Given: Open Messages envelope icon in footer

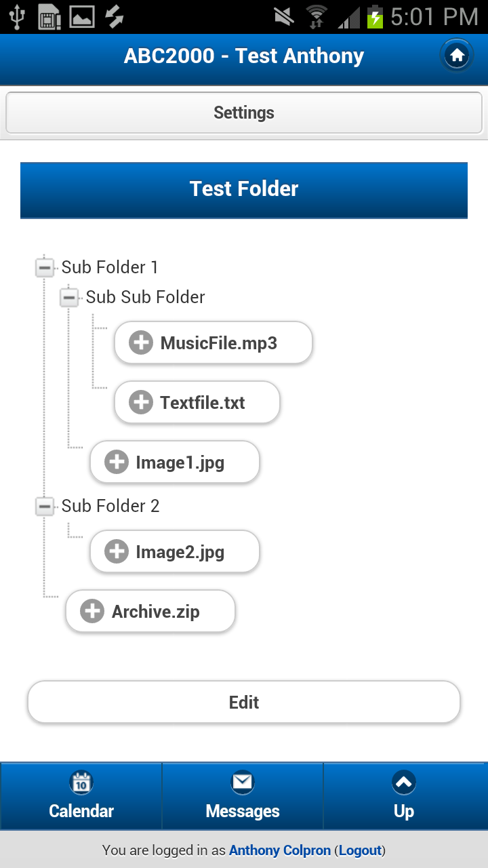Looking at the screenshot, I should (x=243, y=783).
